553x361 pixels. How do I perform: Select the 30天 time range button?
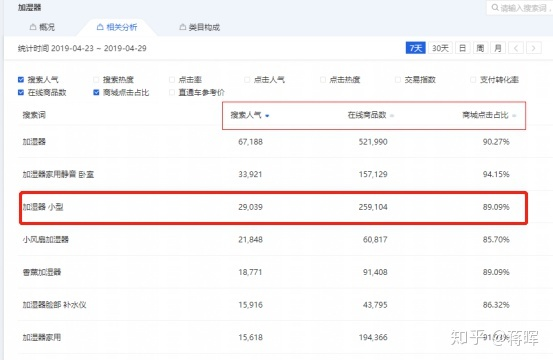[x=440, y=48]
